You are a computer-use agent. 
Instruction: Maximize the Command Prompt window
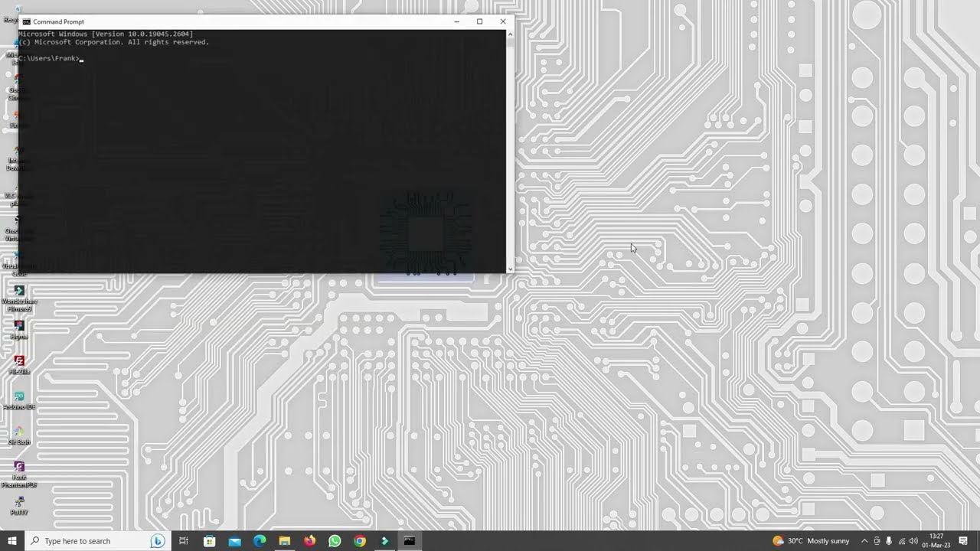point(479,21)
